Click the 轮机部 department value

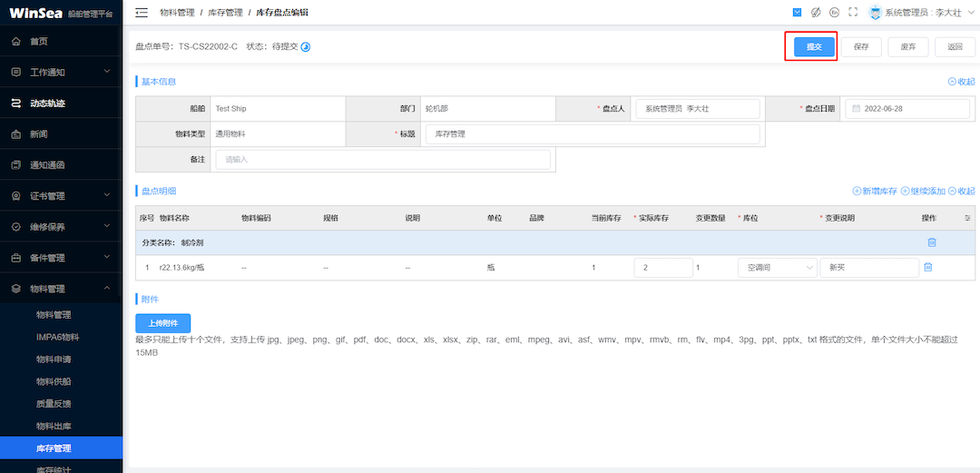[x=436, y=108]
